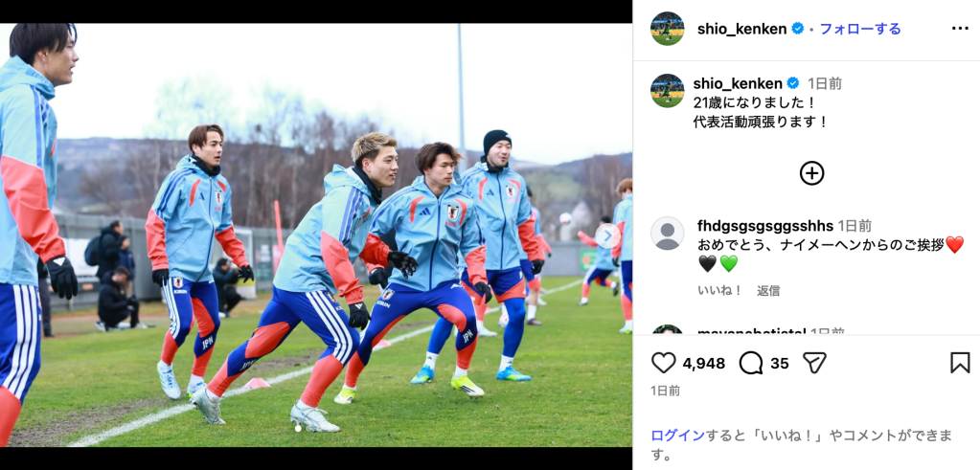Click fhdgsgsgsggsshhs default avatar icon

[x=668, y=234]
